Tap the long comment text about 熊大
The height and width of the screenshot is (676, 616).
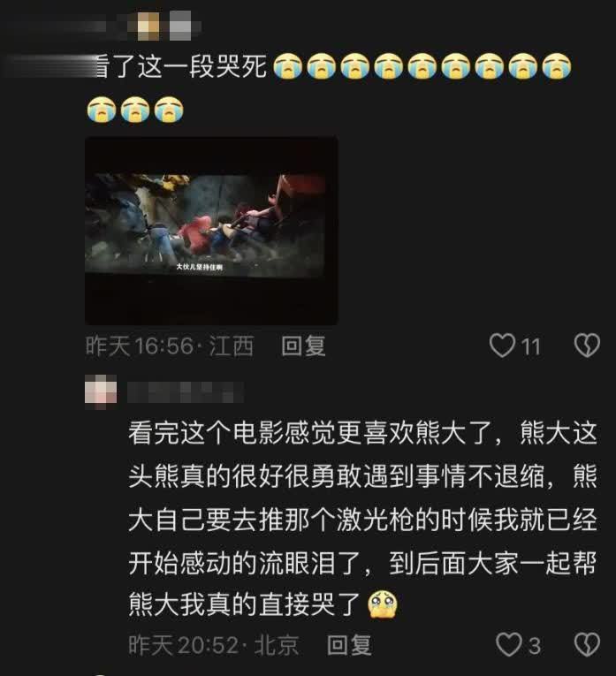click(362, 519)
